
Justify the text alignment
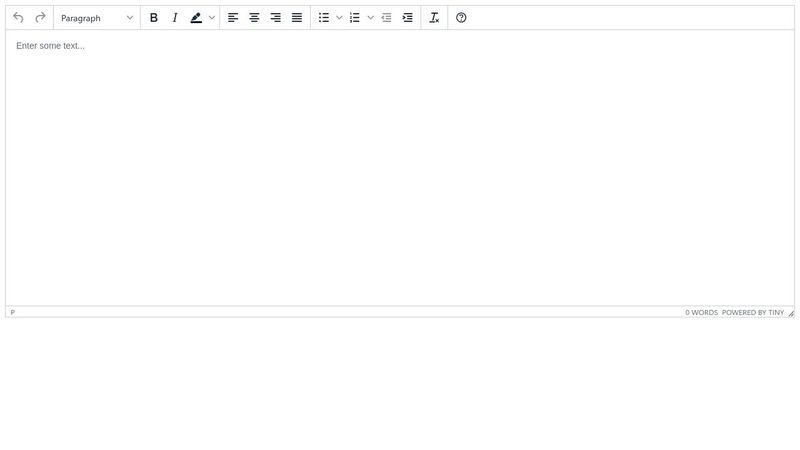click(297, 18)
